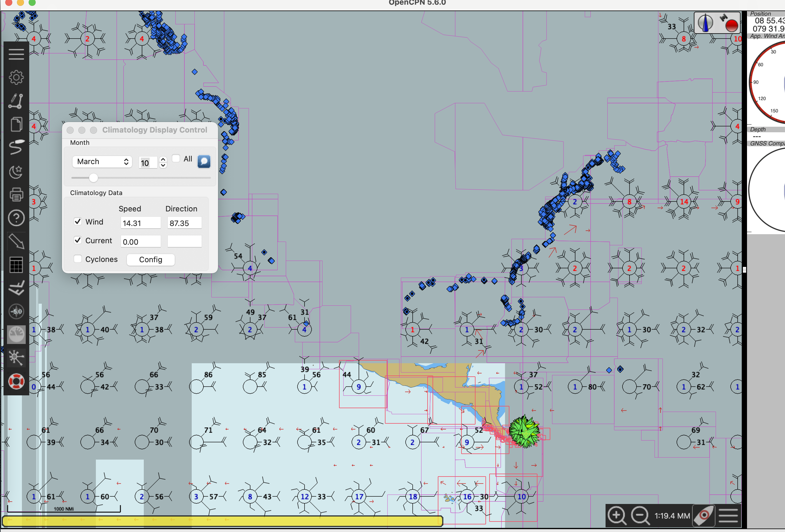The width and height of the screenshot is (785, 532).
Task: Open bottom-right chart options menu
Action: (x=728, y=516)
